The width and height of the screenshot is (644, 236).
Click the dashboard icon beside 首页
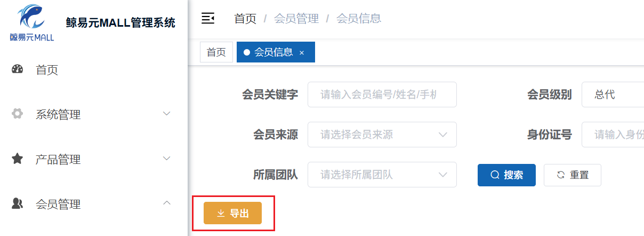coord(18,69)
